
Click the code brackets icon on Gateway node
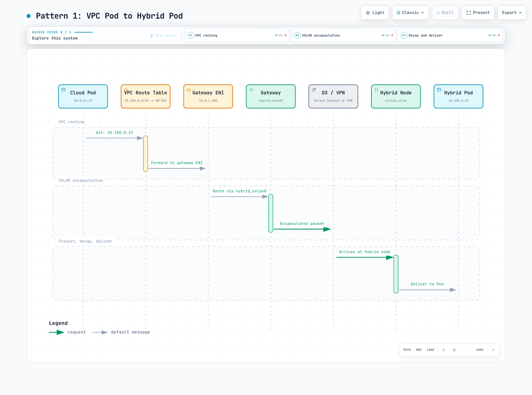coord(251,90)
